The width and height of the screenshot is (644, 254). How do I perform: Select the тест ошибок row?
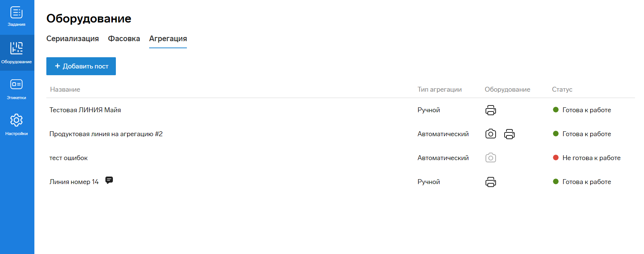[68, 158]
